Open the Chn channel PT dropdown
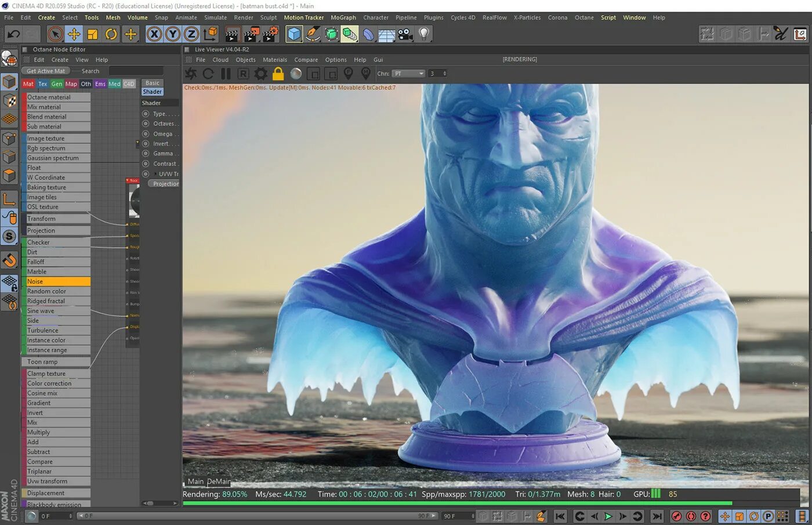Image resolution: width=812 pixels, height=525 pixels. point(409,74)
